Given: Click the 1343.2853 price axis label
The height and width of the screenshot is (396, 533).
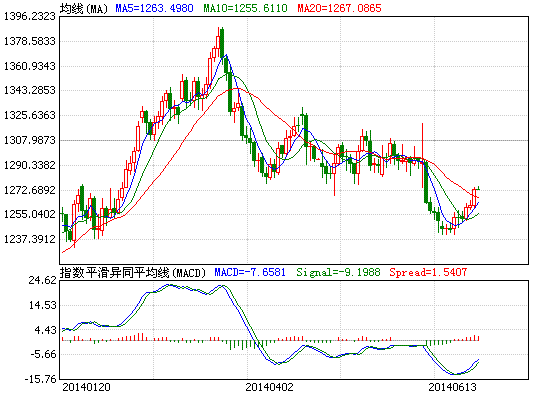Looking at the screenshot, I should 30,90.
